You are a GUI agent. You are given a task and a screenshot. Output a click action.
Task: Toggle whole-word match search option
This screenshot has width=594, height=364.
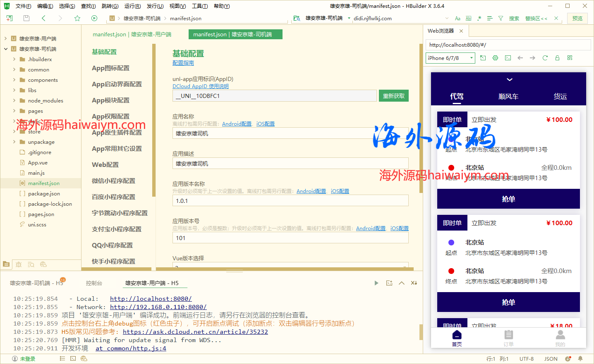[x=468, y=18]
